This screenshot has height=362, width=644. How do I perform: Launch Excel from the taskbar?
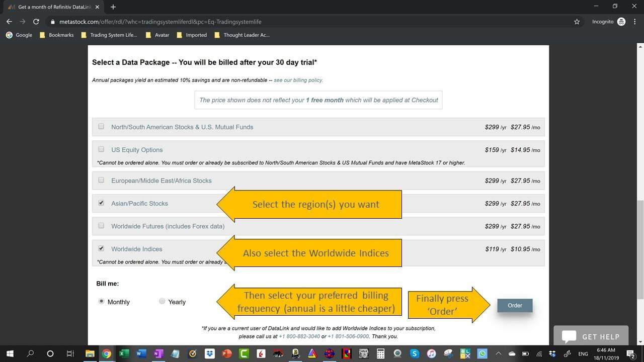tap(124, 353)
